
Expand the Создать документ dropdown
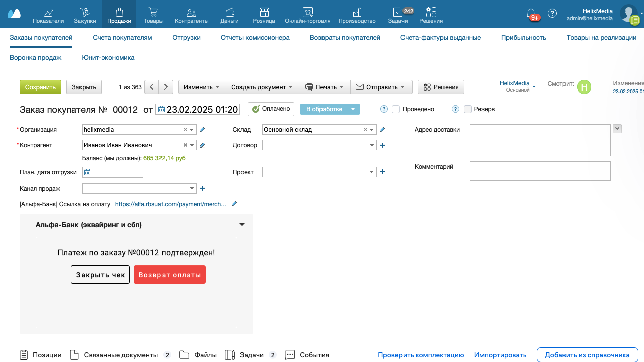coord(263,87)
